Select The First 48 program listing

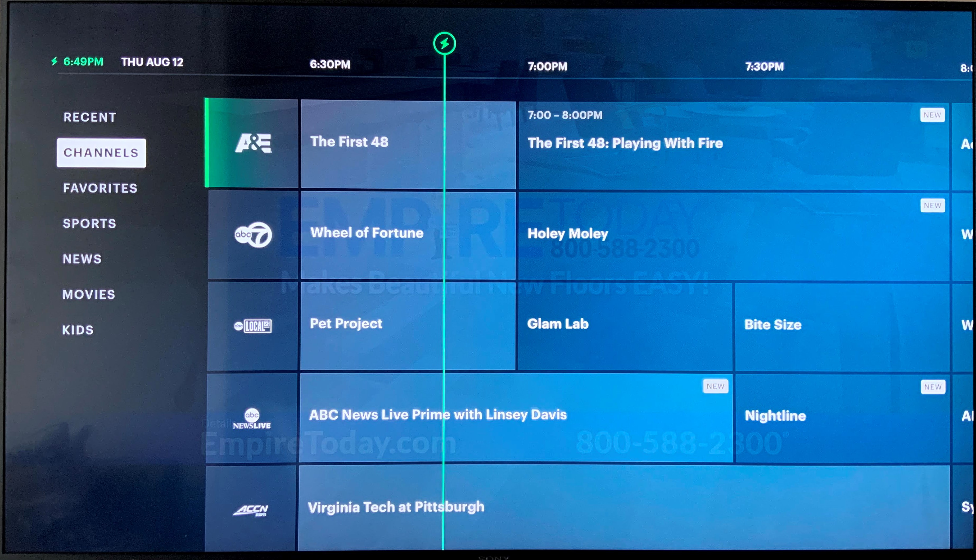coord(408,141)
